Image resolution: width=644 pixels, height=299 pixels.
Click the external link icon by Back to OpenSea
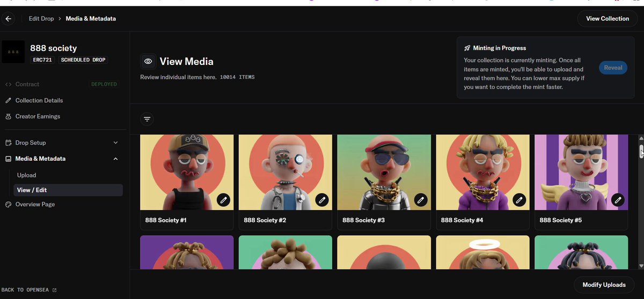tap(54, 290)
